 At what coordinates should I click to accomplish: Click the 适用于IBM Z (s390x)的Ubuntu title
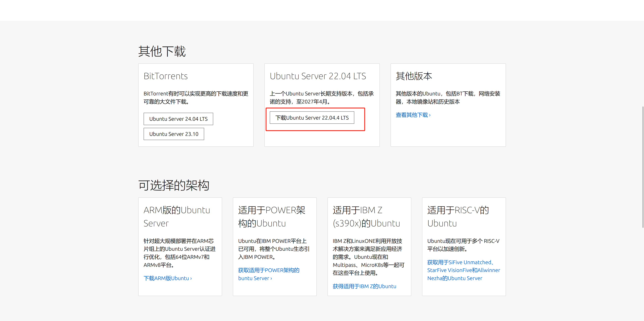click(x=366, y=217)
